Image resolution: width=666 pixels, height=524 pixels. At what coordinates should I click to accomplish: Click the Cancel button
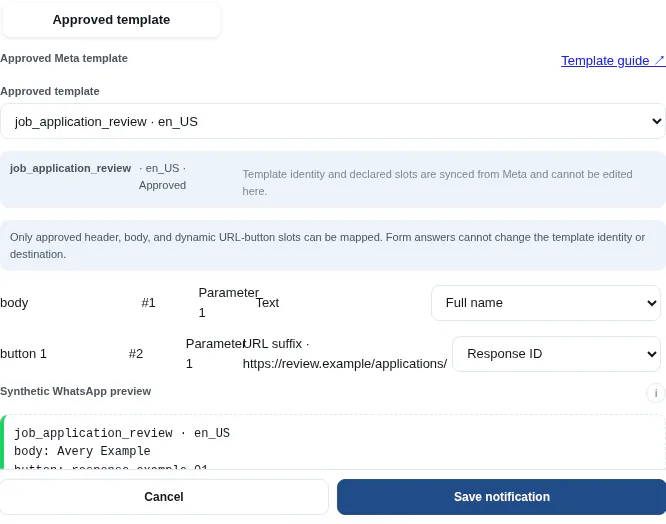click(164, 497)
